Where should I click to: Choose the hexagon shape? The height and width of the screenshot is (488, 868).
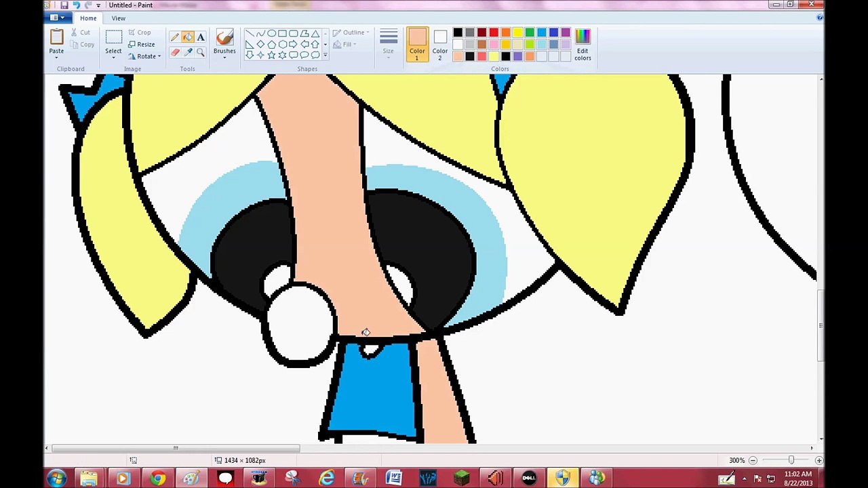pyautogui.click(x=282, y=45)
